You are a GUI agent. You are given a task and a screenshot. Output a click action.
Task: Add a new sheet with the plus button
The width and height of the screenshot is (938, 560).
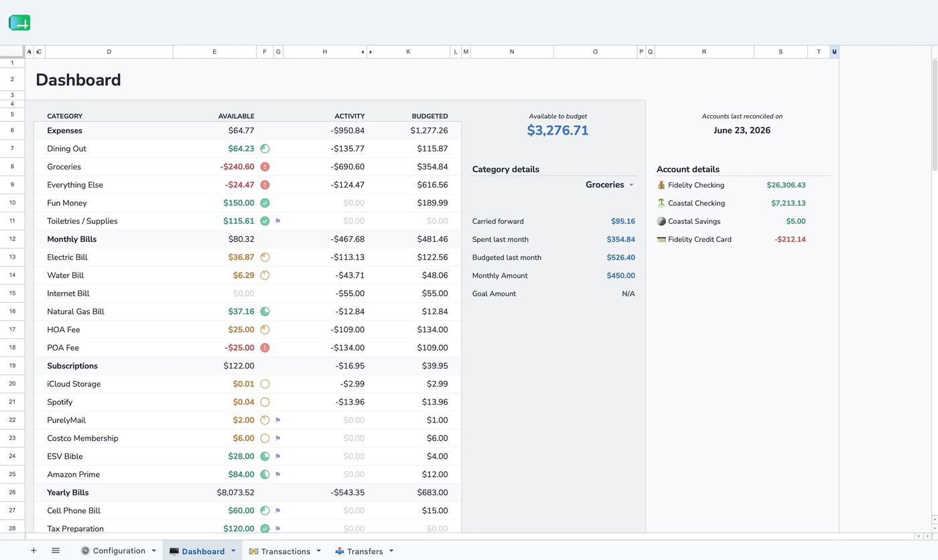pyautogui.click(x=33, y=551)
